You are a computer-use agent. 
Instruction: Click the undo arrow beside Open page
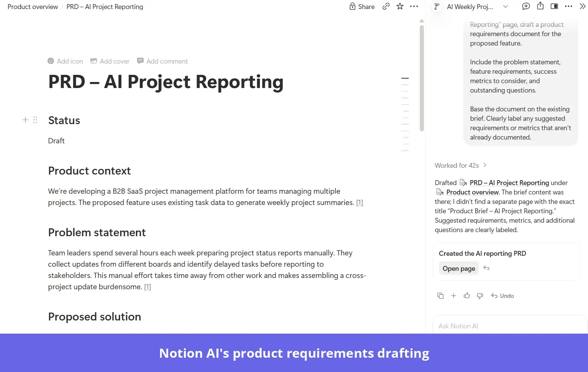click(486, 268)
